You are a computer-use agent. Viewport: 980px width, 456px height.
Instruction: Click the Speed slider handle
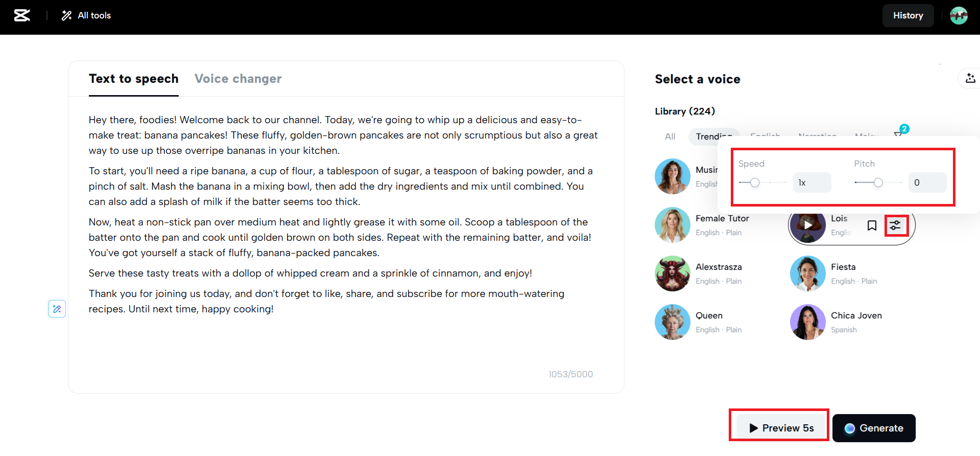coord(755,183)
